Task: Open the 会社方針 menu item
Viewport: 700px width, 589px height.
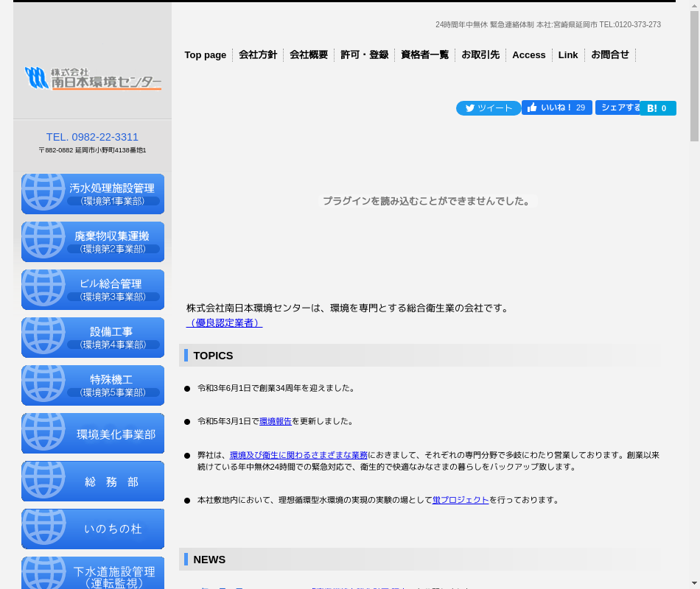Action: click(x=258, y=55)
